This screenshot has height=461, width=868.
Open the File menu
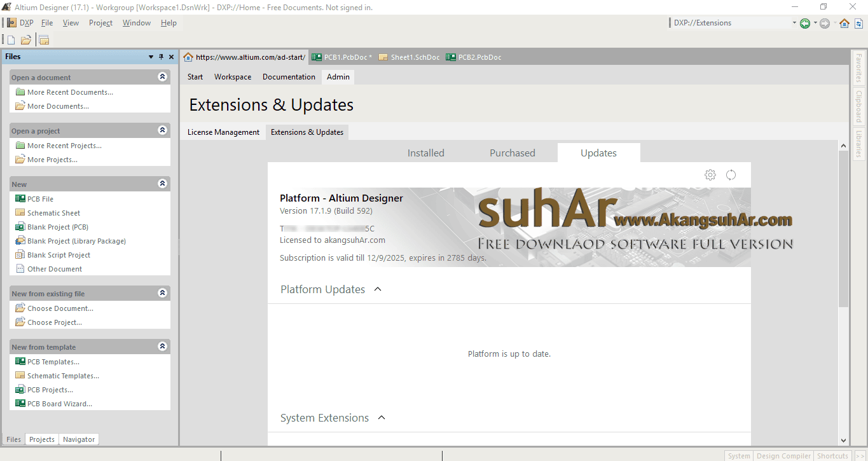point(47,23)
